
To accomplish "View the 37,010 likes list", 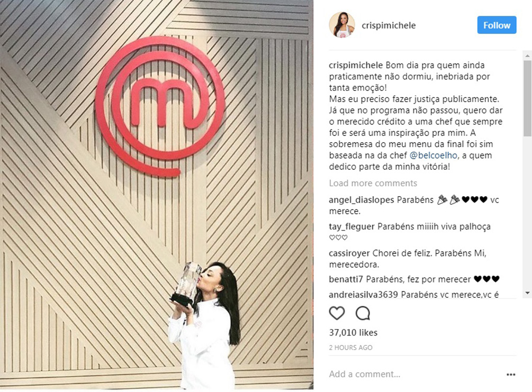I will coord(353,333).
